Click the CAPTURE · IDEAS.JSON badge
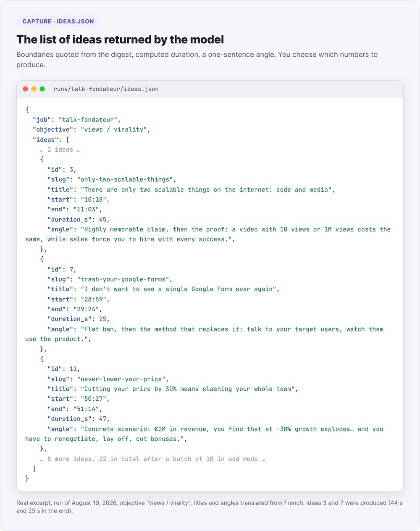Image resolution: width=420 pixels, height=531 pixels. coord(58,21)
